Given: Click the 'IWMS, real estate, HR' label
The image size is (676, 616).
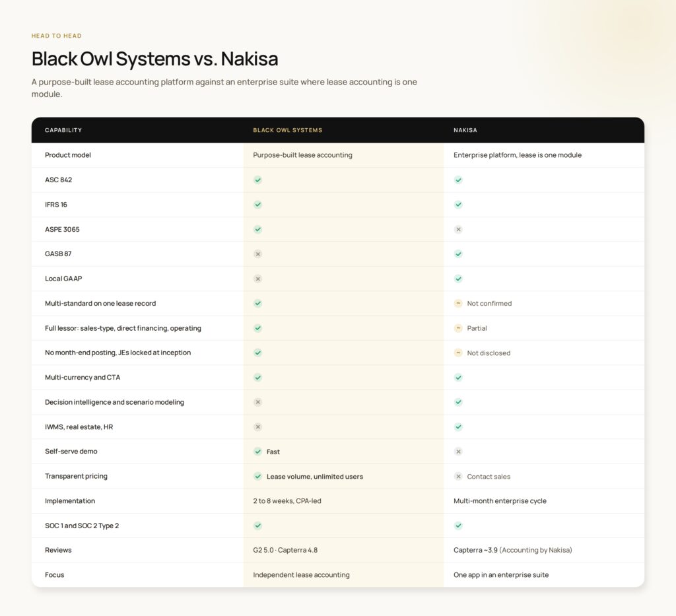Looking at the screenshot, I should [79, 427].
